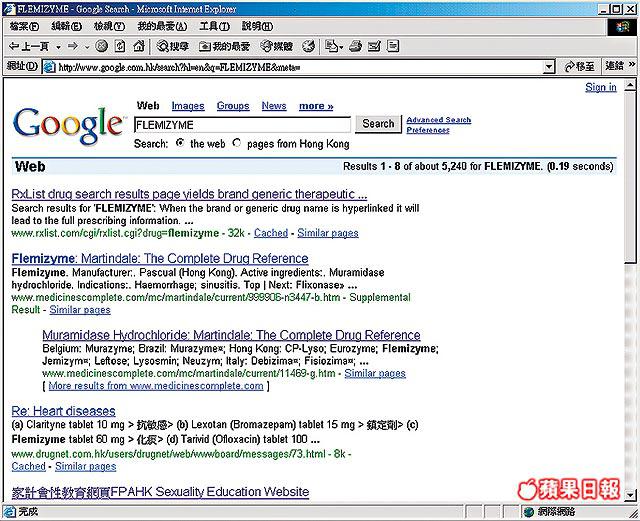Screen dimensions: 640x521
Task: Click the Forward arrow icon
Action: point(73,46)
